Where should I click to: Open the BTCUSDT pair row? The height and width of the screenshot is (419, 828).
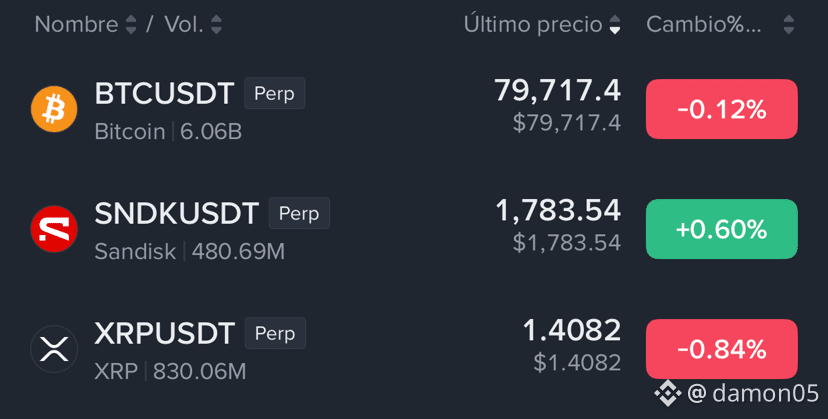click(414, 109)
